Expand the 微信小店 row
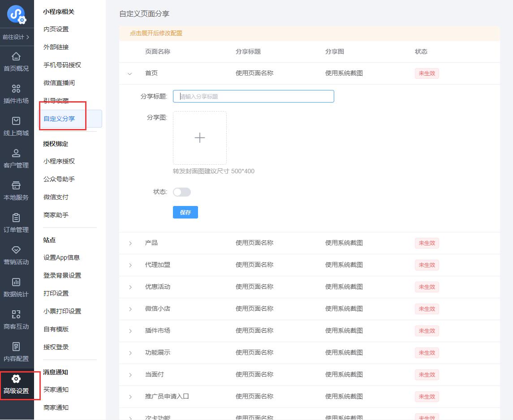The height and width of the screenshot is (420, 513). pyautogui.click(x=130, y=309)
